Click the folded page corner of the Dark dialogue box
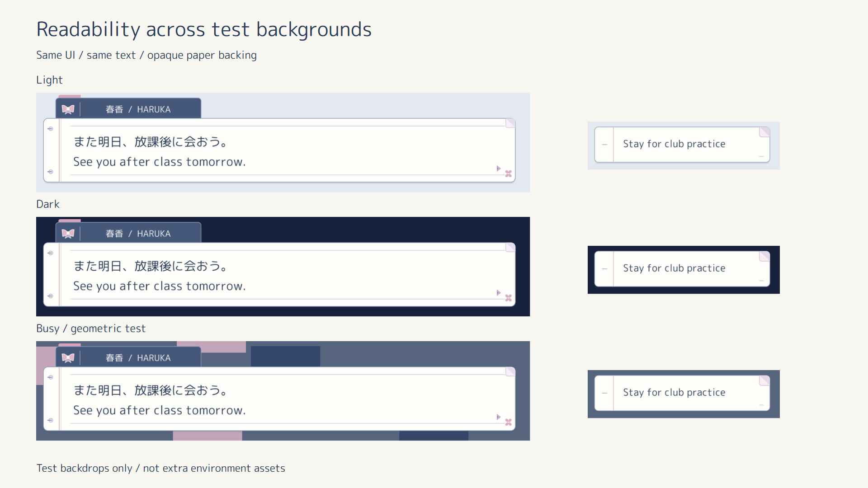 click(x=510, y=248)
